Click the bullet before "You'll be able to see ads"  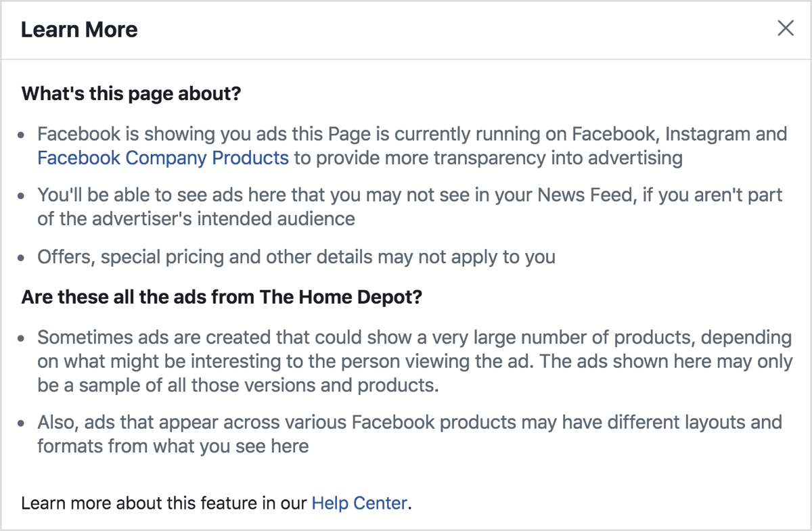[23, 196]
